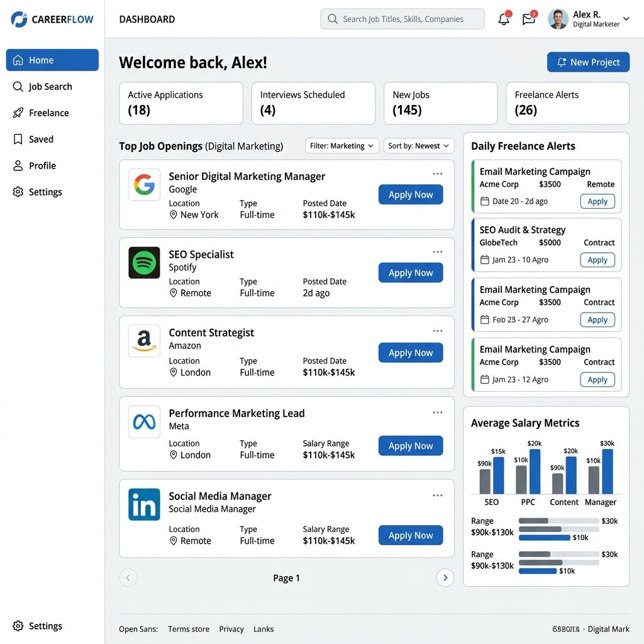
Task: Open Terms store footer link
Action: click(189, 629)
